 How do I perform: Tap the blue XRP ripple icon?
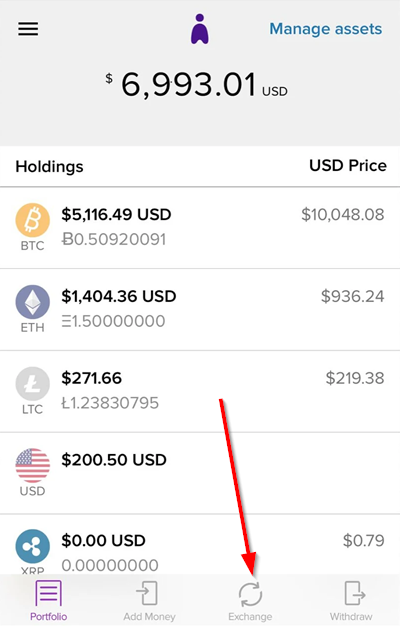33,547
